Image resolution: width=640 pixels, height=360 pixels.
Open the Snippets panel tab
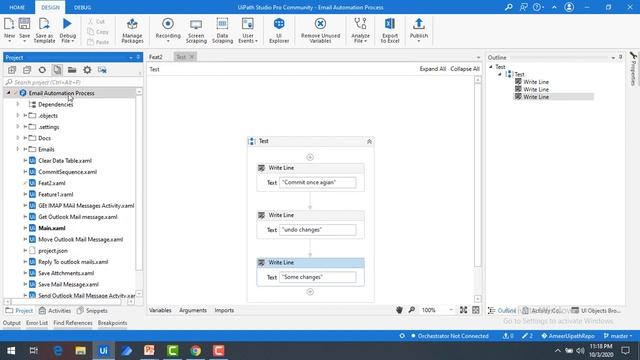tap(92, 311)
